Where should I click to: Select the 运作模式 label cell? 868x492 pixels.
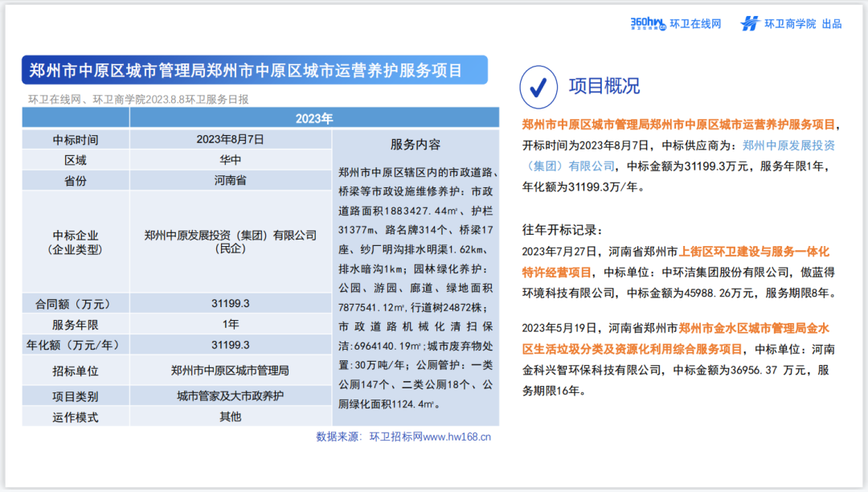click(76, 416)
